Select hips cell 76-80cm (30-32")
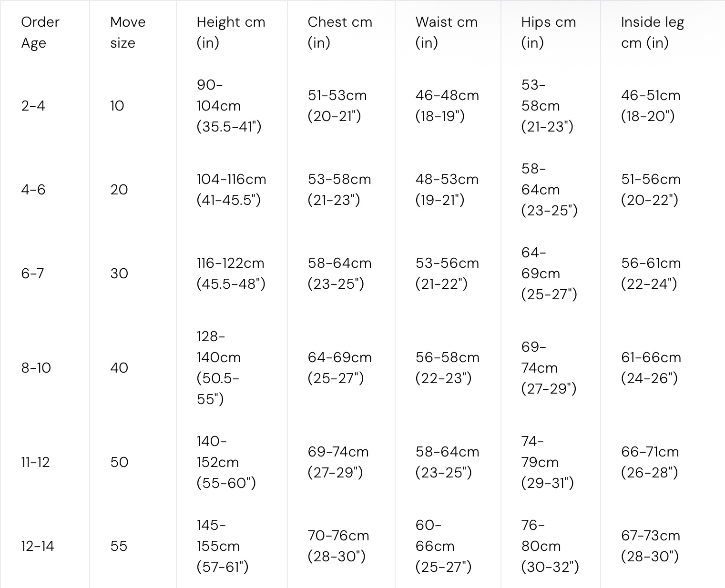This screenshot has height=588, width=725. 550,546
